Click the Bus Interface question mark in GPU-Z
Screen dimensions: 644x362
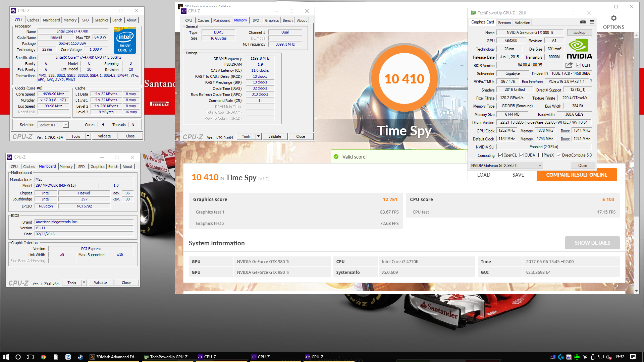591,81
